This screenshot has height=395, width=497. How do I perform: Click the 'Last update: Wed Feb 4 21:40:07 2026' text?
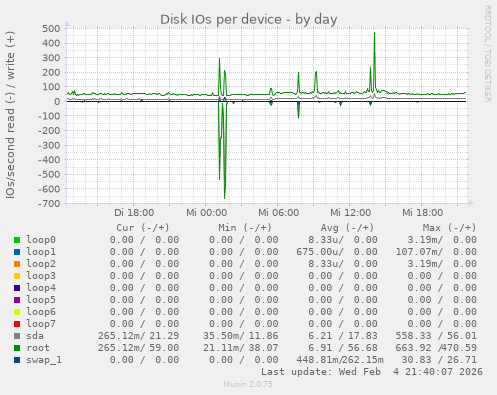(x=372, y=372)
